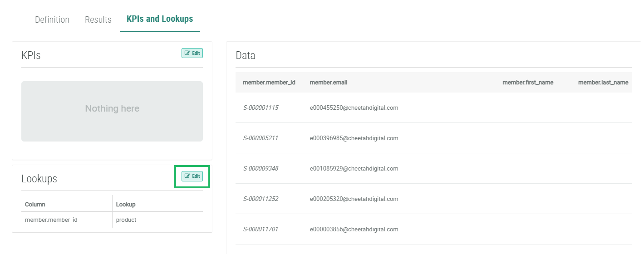Select member ID S-000005211

coord(261,138)
